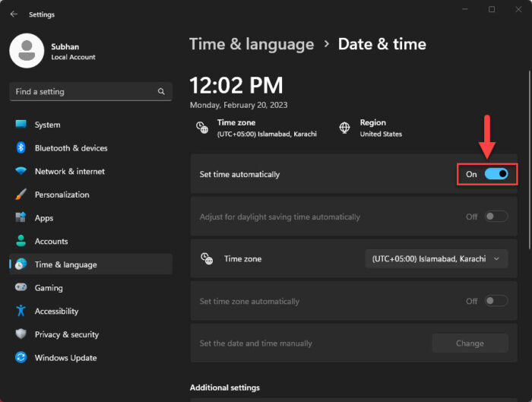Click the Privacy shield icon

(x=21, y=334)
